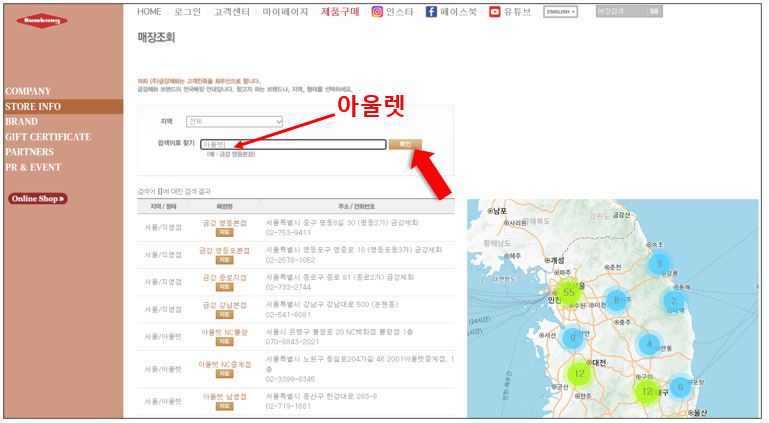
Task: Click the 12 cluster marker near 대구
Action: [647, 391]
